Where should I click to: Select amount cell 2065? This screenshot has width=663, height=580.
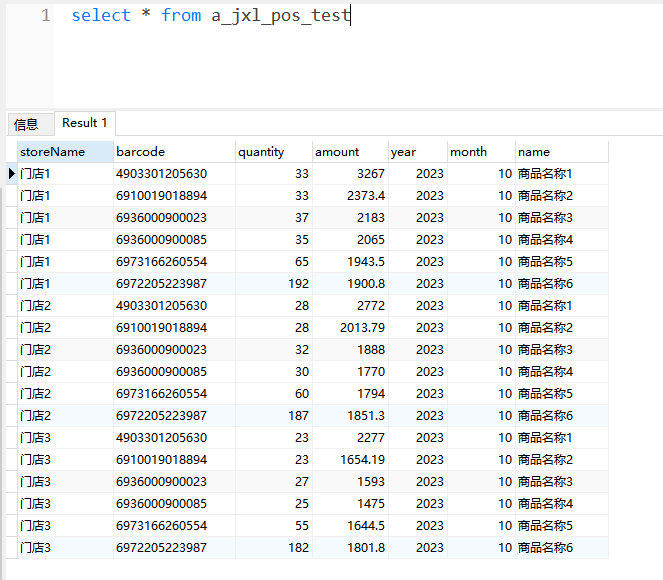[350, 240]
